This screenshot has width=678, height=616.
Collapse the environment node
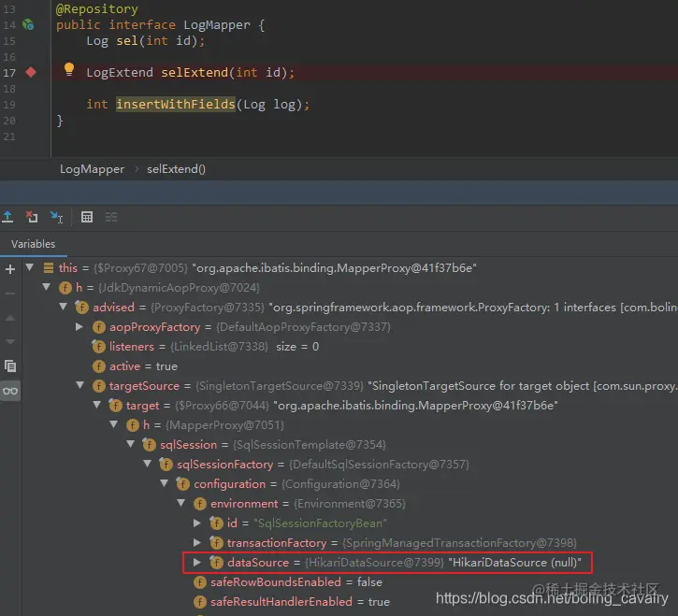181,503
